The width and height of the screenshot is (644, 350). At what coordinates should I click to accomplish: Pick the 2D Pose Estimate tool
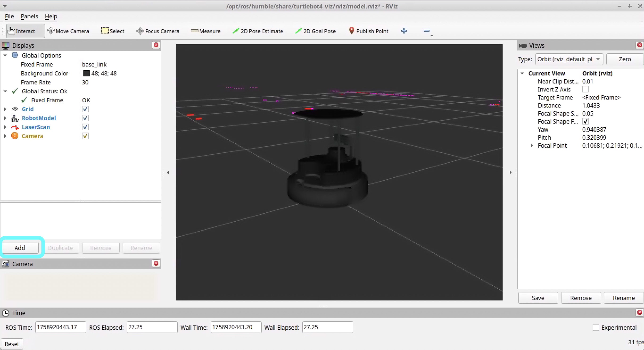(x=257, y=31)
